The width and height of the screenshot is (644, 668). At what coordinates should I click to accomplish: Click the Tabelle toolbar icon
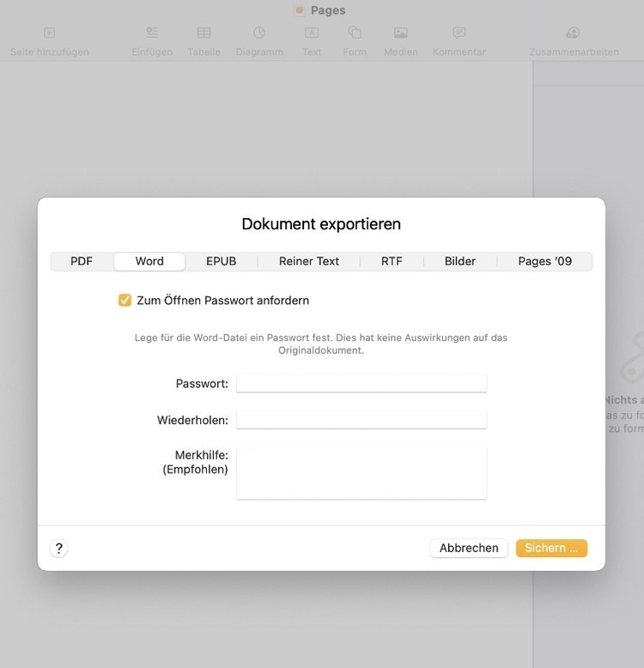coord(204,33)
